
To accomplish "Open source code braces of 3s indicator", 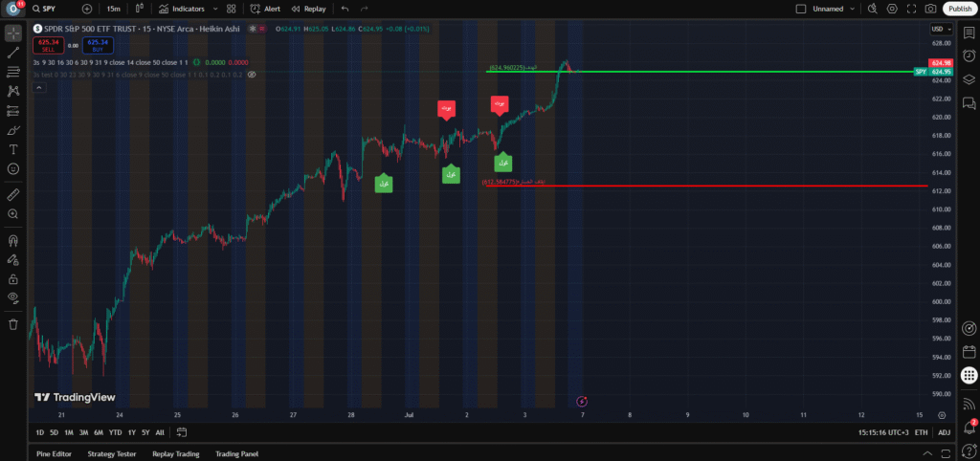I will pos(197,62).
